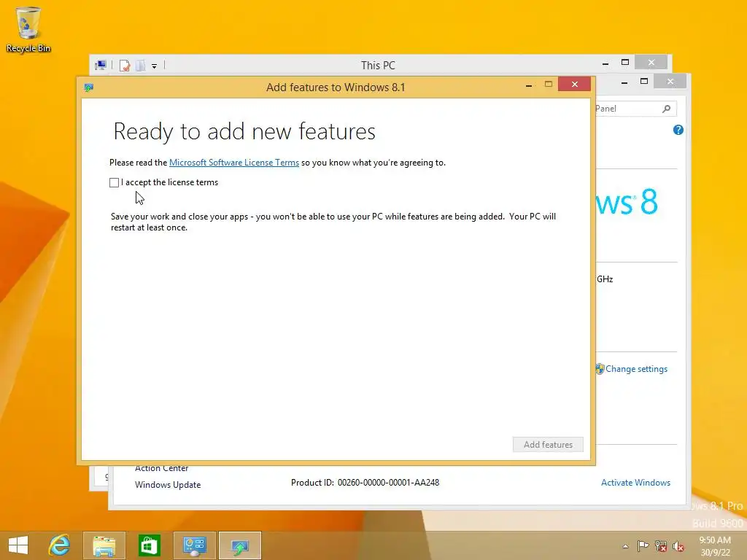Close the Add features to Windows 8.1 window
The height and width of the screenshot is (560, 747).
coord(575,85)
